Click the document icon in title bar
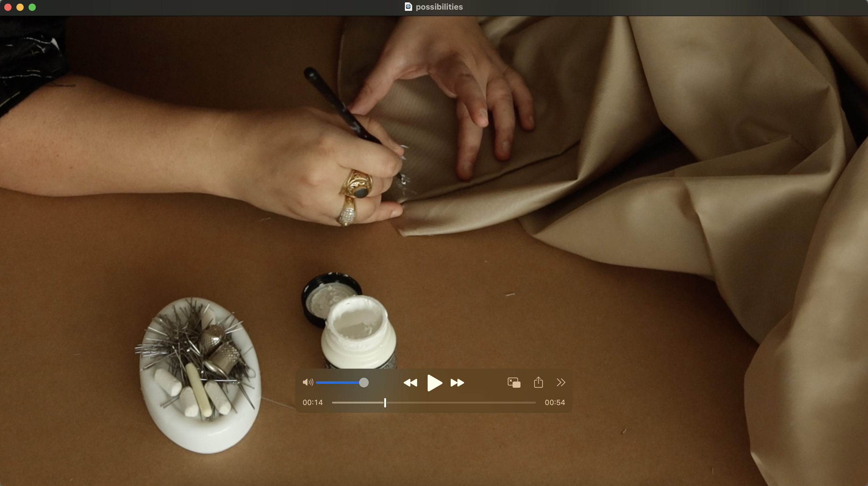868x486 pixels. pos(408,7)
